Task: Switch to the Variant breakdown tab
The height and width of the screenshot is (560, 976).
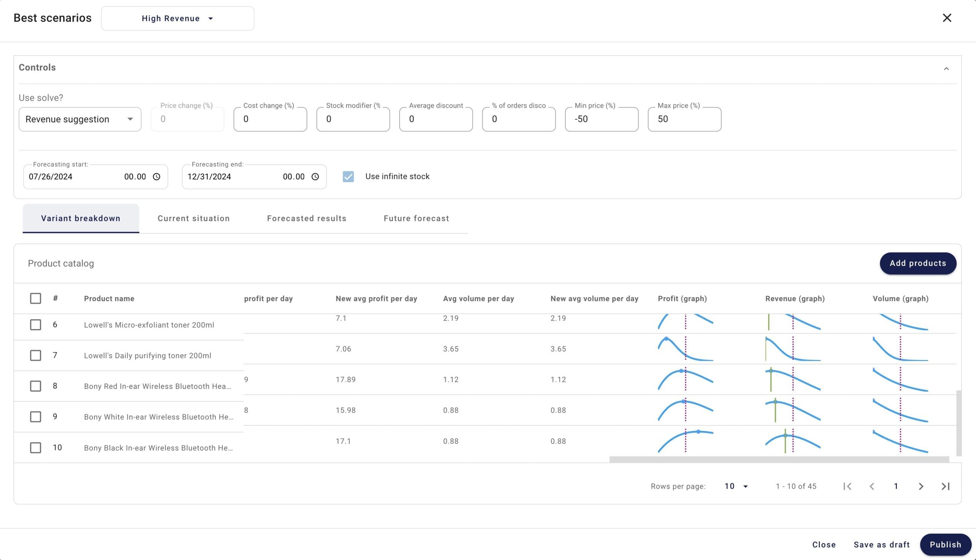Action: 81,218
